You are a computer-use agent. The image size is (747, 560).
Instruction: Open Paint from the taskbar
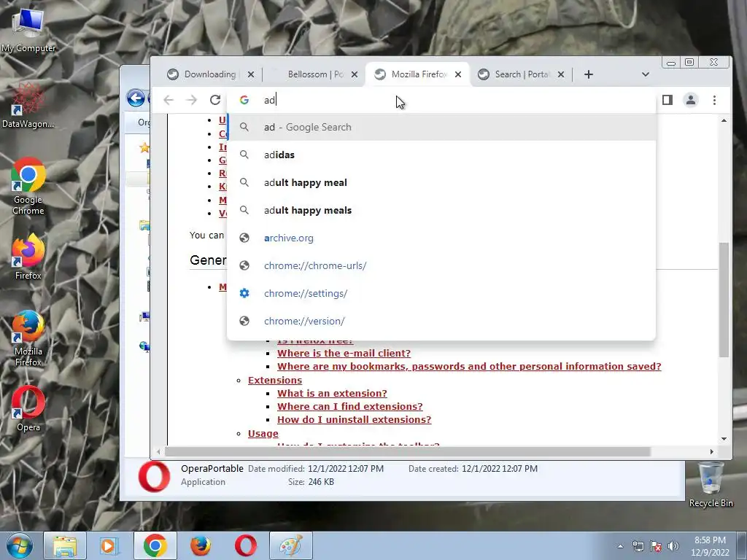click(x=291, y=545)
